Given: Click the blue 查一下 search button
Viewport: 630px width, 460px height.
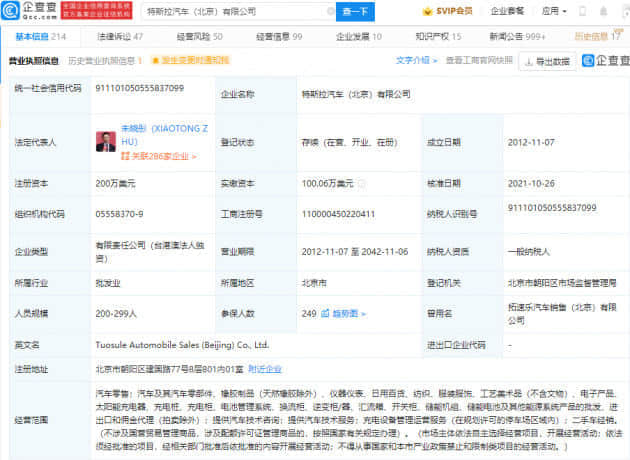Looking at the screenshot, I should [355, 12].
